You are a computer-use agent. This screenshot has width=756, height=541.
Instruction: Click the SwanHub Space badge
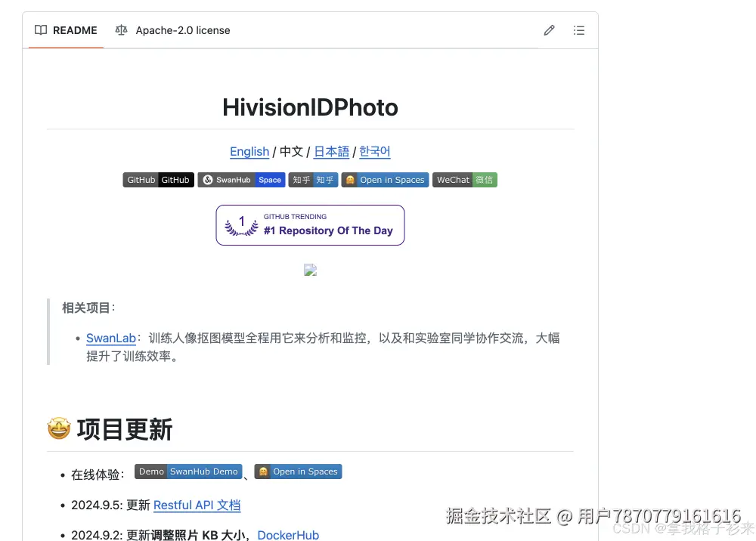pyautogui.click(x=242, y=180)
